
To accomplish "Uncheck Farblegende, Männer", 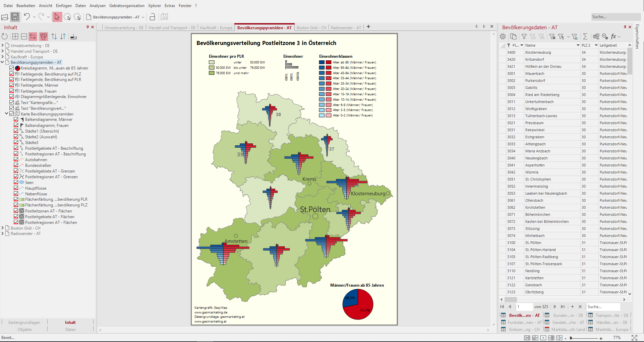I will [x=12, y=85].
